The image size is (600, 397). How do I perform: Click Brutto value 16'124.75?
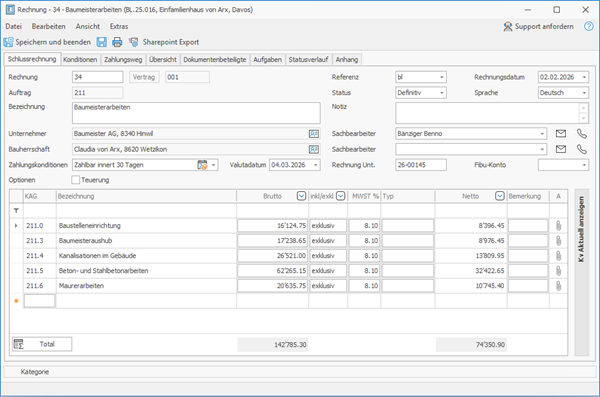coord(272,225)
